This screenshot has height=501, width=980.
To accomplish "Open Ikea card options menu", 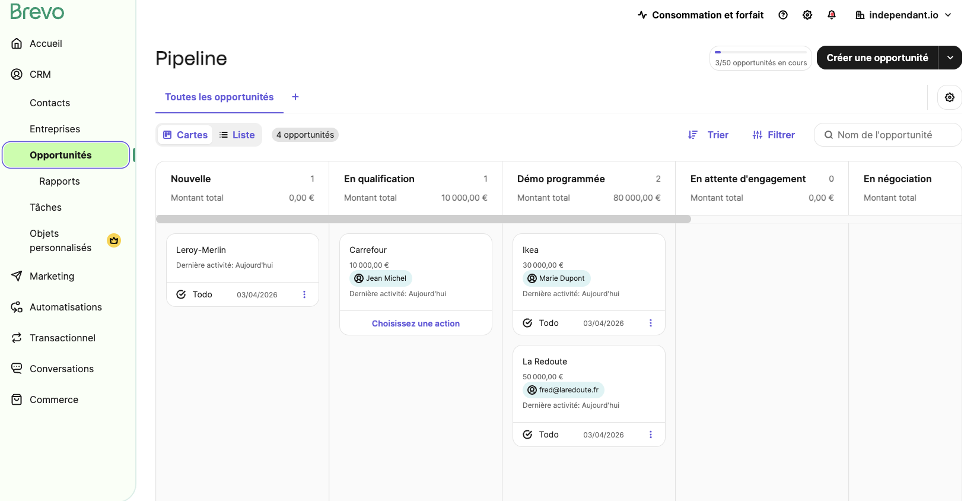I will (x=651, y=323).
